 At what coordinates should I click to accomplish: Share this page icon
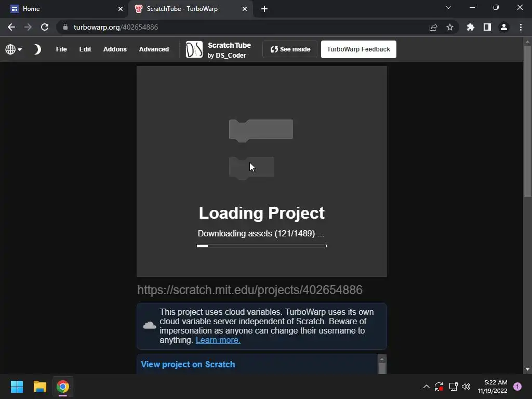(x=433, y=27)
